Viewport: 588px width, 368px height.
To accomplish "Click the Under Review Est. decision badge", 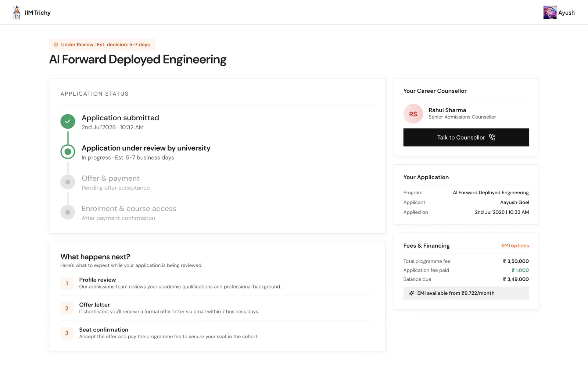I will [x=102, y=45].
